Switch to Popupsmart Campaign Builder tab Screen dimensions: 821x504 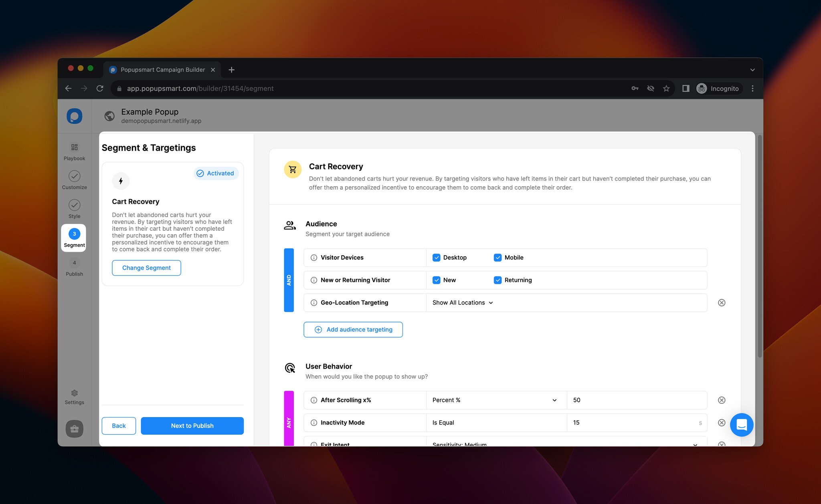(x=162, y=70)
